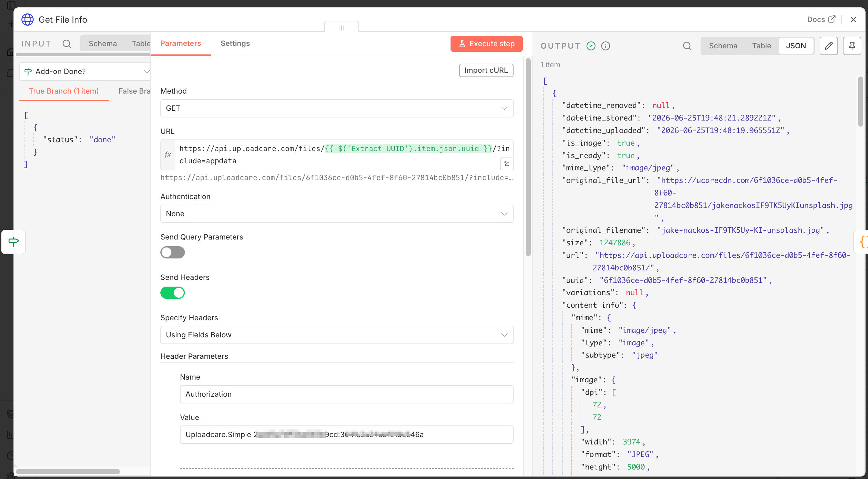This screenshot has height=479, width=868.
Task: Click the fx expression icon in URL field
Action: (167, 154)
